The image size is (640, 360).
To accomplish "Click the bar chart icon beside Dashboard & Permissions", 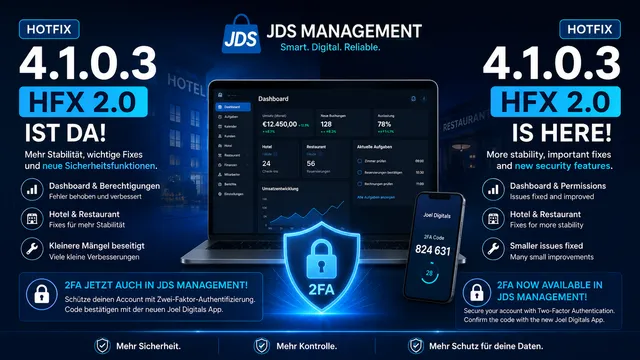I will click(493, 190).
